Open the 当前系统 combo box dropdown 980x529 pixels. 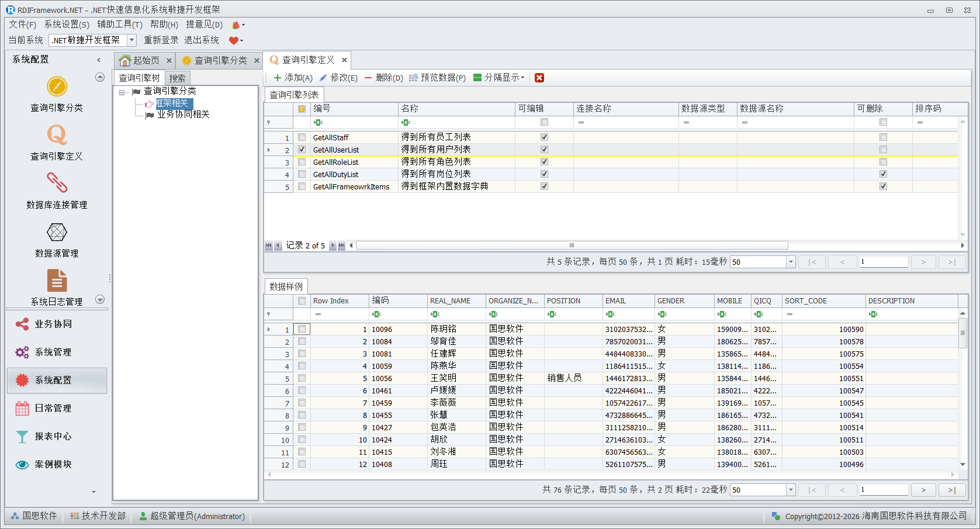point(132,40)
